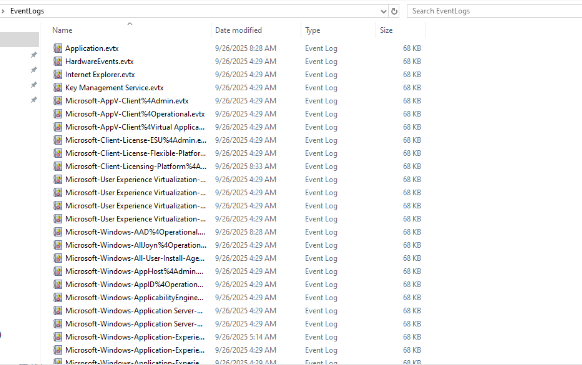This screenshot has width=582, height=365.
Task: Select Microsoft-Windows-AppHost%4Admin file name
Action: click(134, 271)
